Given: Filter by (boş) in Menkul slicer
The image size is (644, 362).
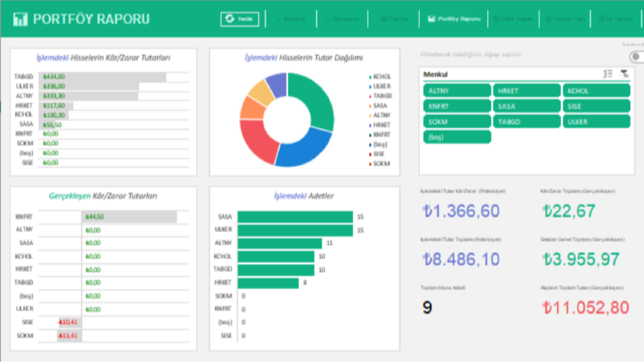Looking at the screenshot, I should point(456,137).
